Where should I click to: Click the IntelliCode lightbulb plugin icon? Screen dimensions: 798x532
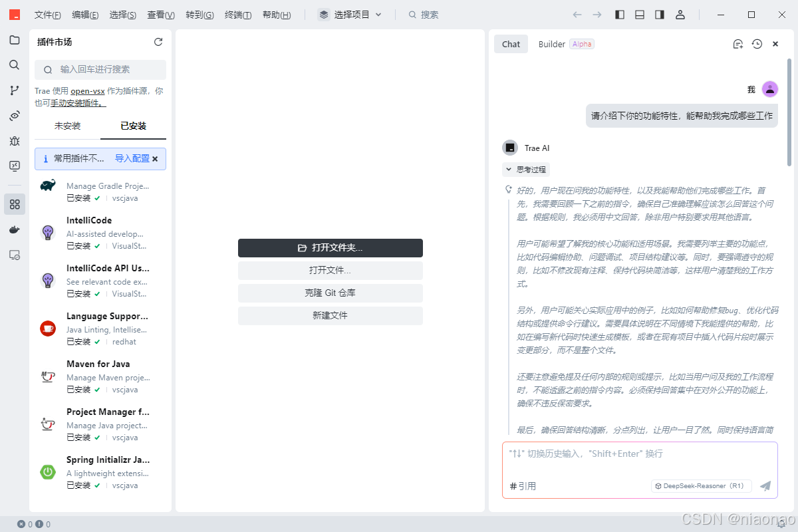click(x=48, y=232)
